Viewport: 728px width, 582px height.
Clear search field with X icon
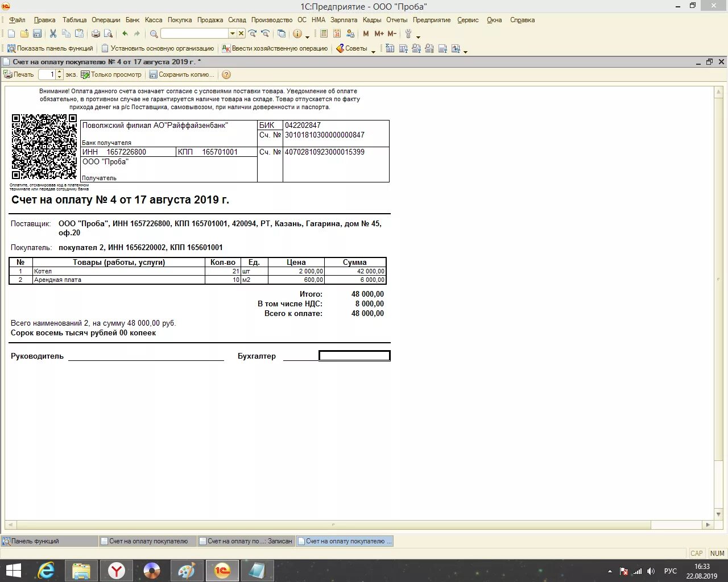coord(241,34)
